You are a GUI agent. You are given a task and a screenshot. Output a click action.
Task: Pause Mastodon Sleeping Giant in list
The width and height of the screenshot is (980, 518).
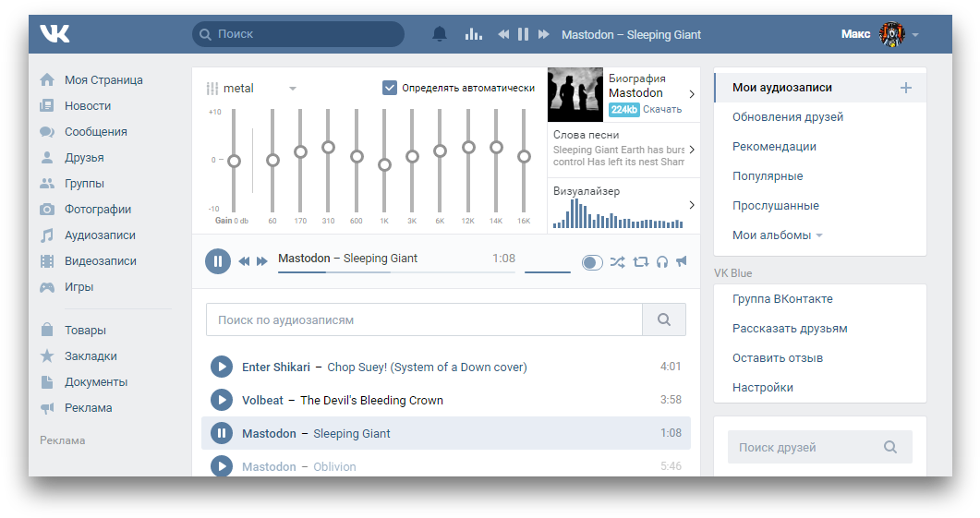222,433
